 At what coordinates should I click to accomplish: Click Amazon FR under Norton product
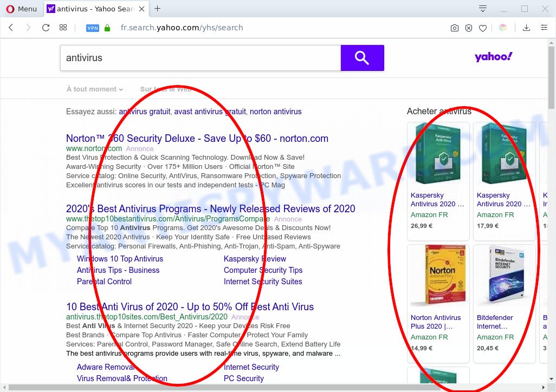429,337
